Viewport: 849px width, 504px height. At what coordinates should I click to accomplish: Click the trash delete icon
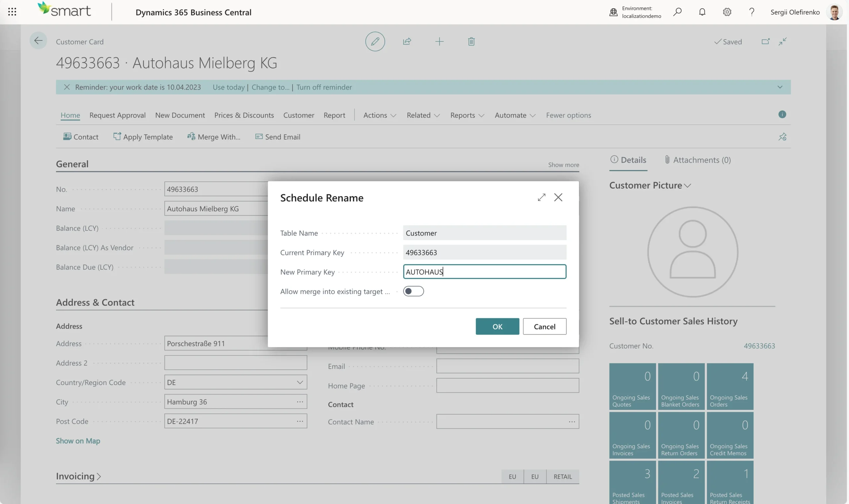point(471,41)
